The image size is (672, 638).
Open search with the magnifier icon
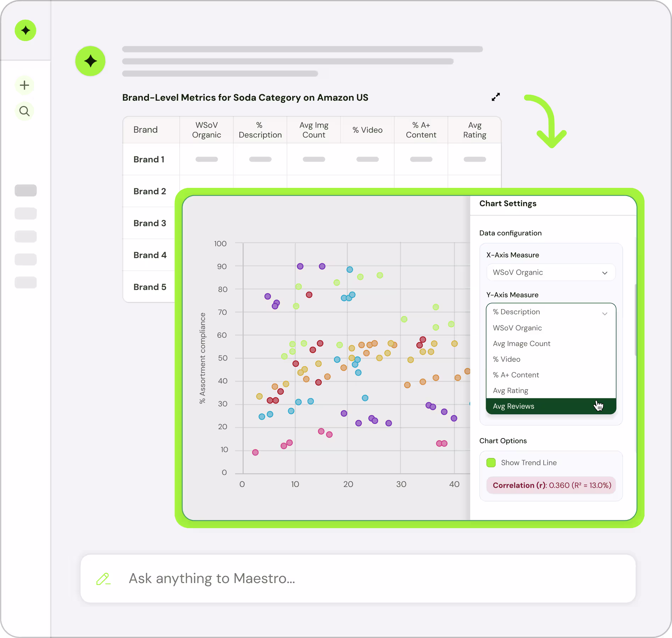(24, 111)
